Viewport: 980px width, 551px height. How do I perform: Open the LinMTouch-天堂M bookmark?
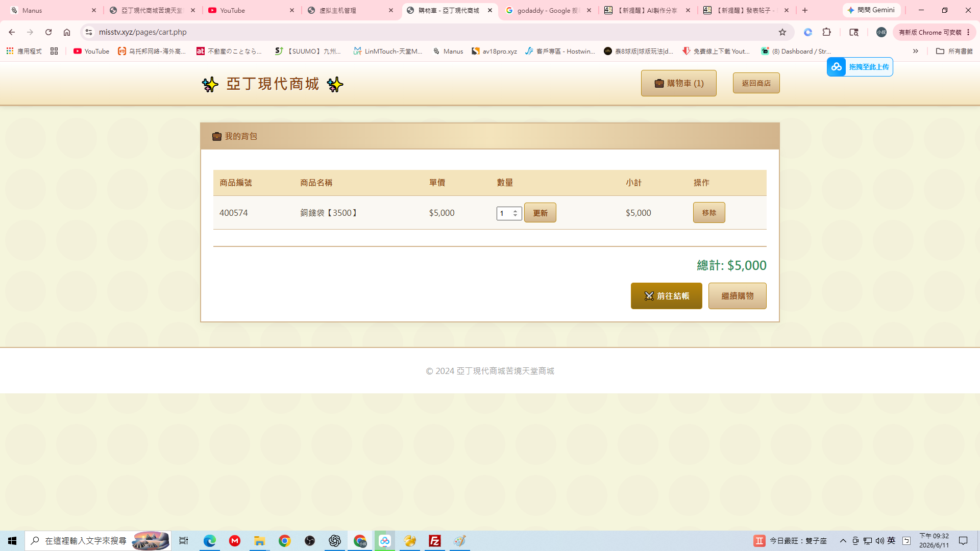pyautogui.click(x=388, y=51)
